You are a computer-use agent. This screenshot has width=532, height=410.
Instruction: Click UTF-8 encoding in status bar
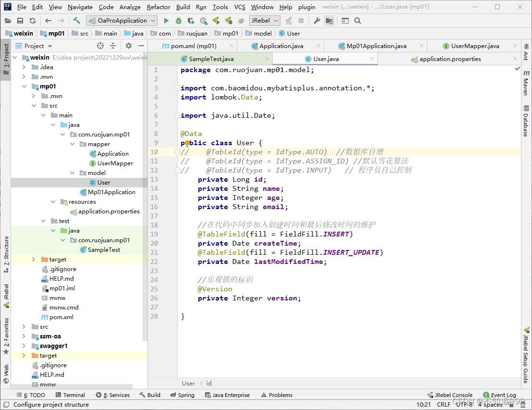(x=464, y=405)
